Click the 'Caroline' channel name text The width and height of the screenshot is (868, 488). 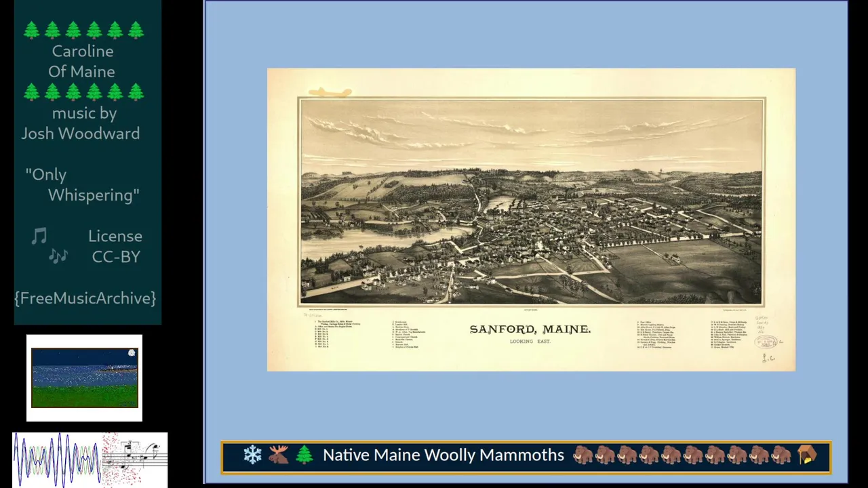[83, 51]
